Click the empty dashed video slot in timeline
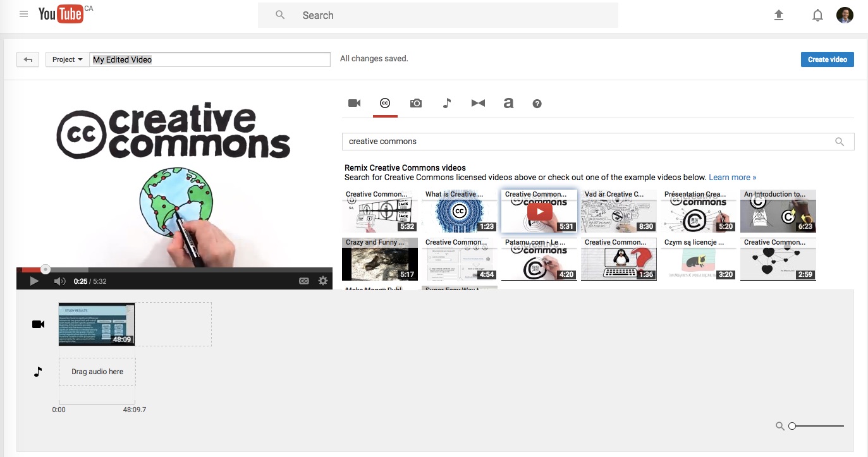 click(173, 324)
